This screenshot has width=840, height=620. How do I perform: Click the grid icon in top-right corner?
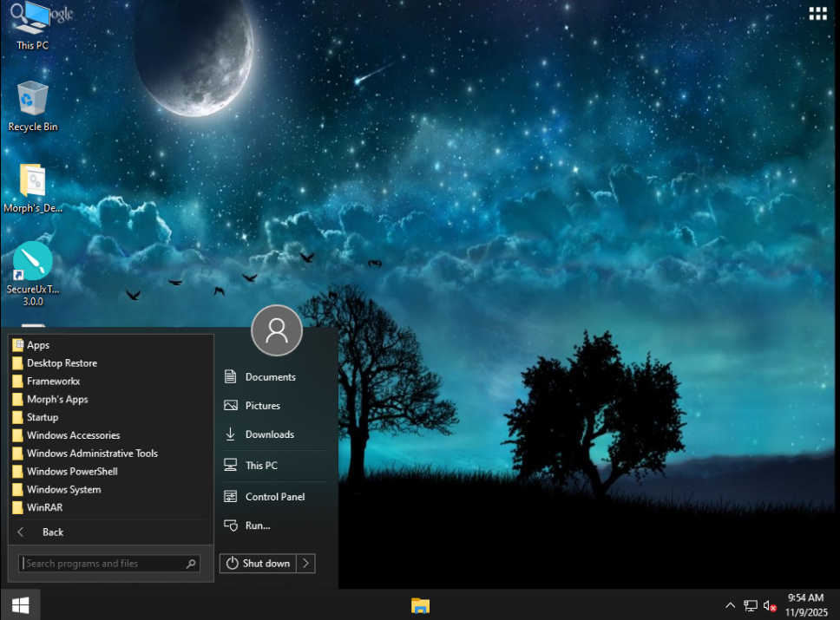817,13
